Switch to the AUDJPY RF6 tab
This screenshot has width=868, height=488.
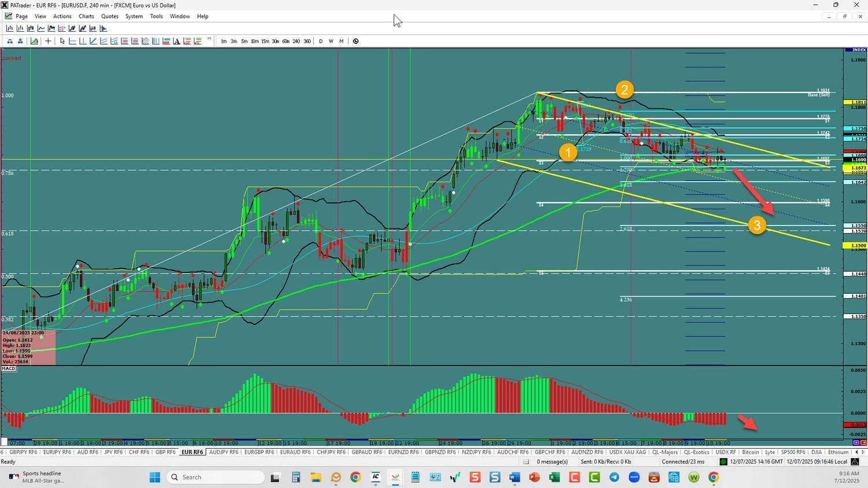click(223, 452)
